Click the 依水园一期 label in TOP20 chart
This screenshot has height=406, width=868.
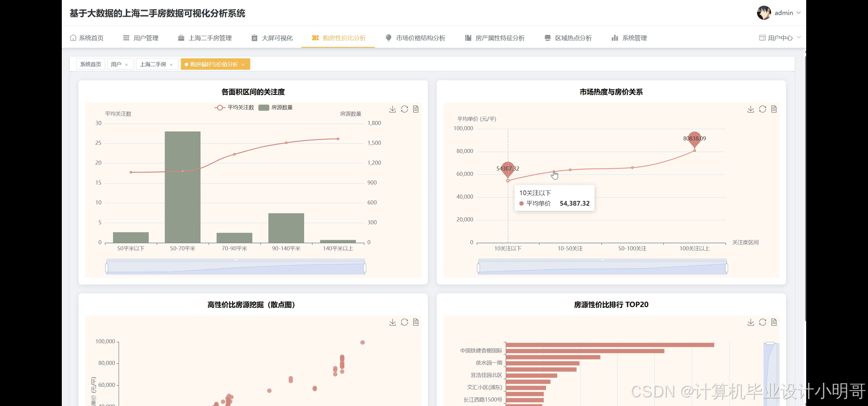click(489, 363)
